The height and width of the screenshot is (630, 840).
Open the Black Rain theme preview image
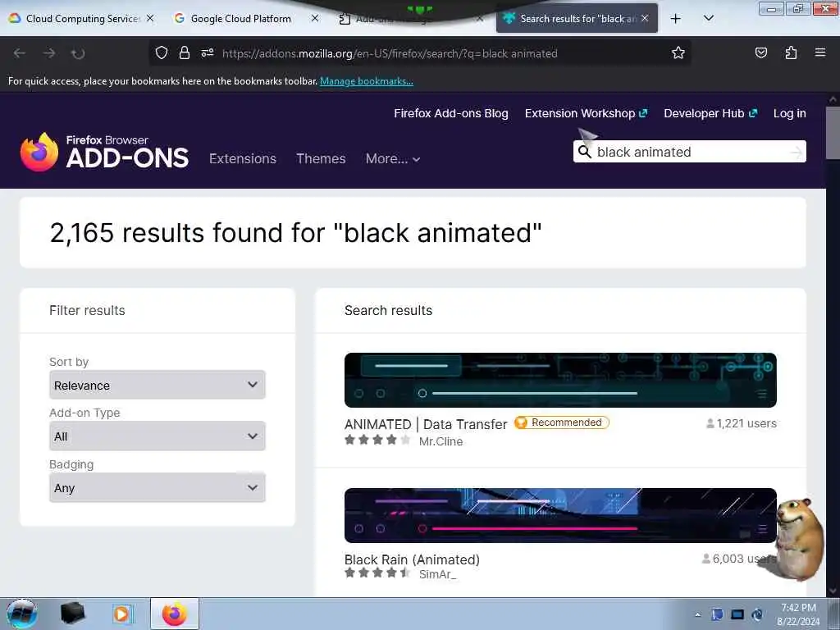pyautogui.click(x=560, y=515)
